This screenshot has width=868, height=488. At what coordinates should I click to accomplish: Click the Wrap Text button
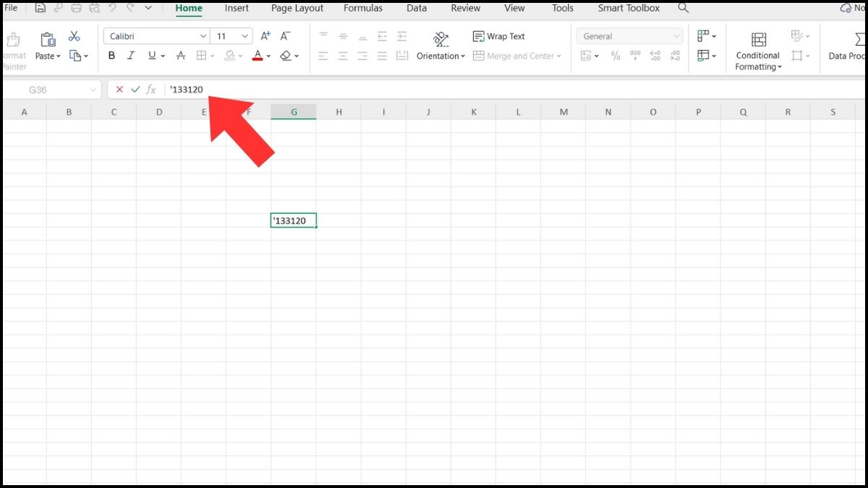[498, 35]
